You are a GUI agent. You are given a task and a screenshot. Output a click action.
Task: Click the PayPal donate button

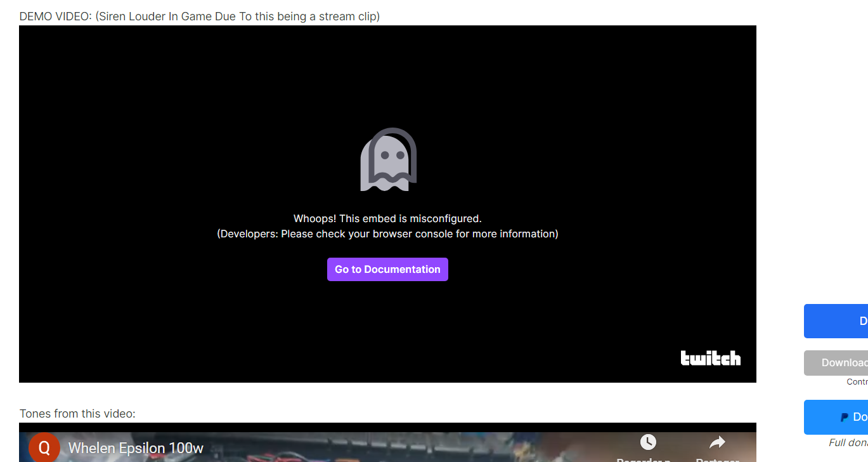pos(836,417)
